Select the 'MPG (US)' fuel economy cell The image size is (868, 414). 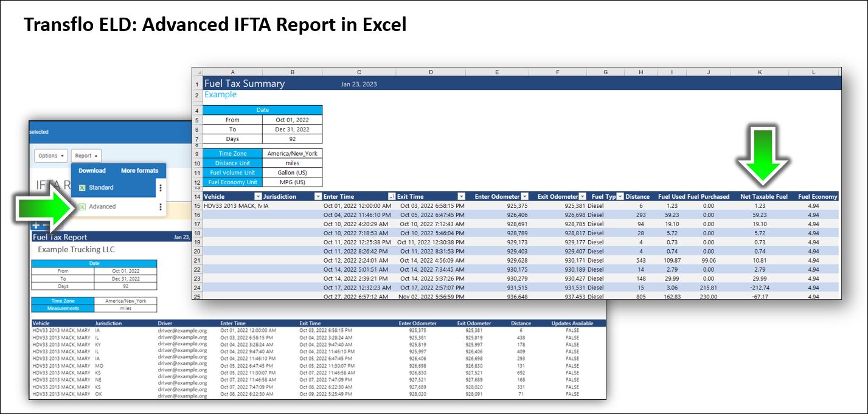(x=293, y=182)
